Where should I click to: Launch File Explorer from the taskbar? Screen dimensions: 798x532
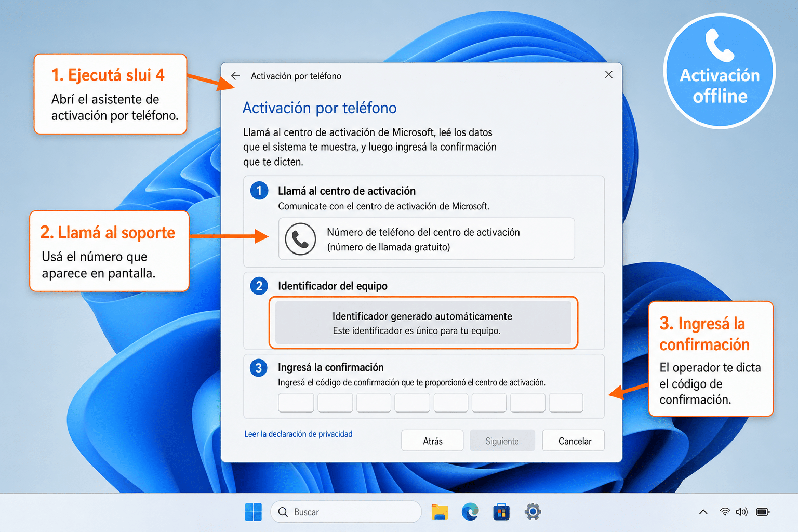(440, 512)
